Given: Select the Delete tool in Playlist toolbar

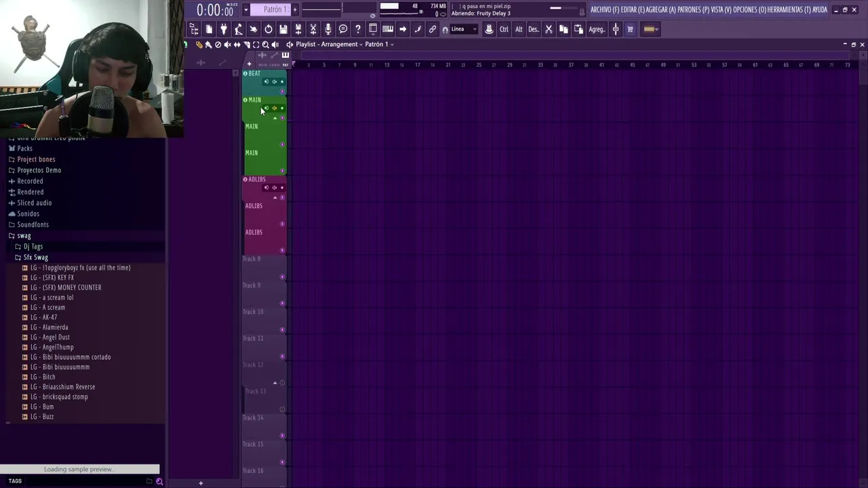Looking at the screenshot, I should click(x=218, y=45).
